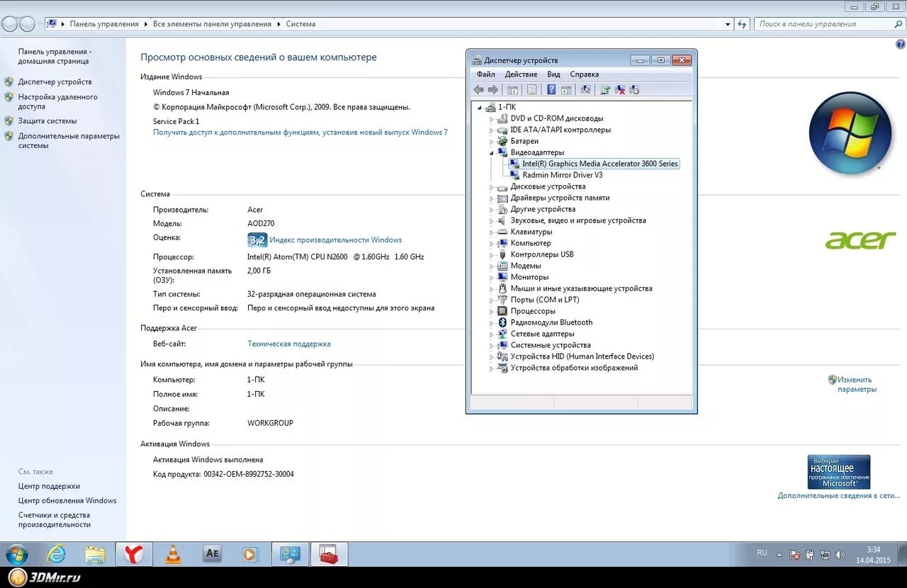Open the address bar history dropdown arrow
This screenshot has width=907, height=588.
pyautogui.click(x=728, y=24)
